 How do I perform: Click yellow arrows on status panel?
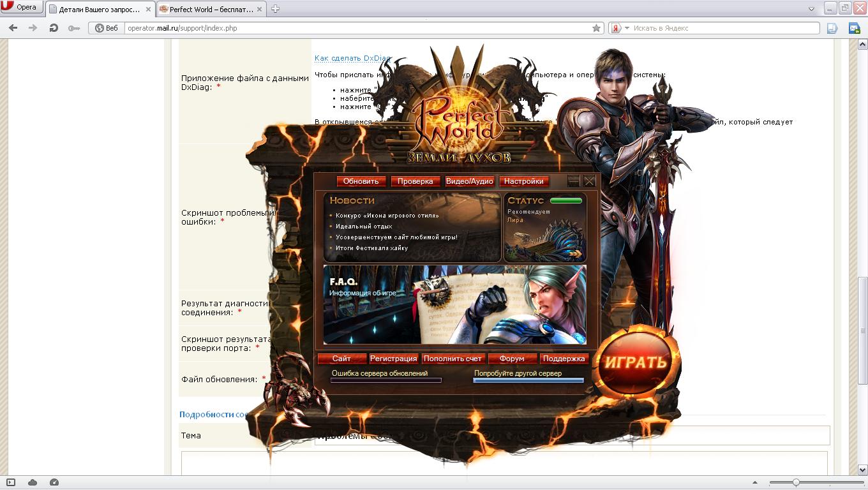point(574,253)
